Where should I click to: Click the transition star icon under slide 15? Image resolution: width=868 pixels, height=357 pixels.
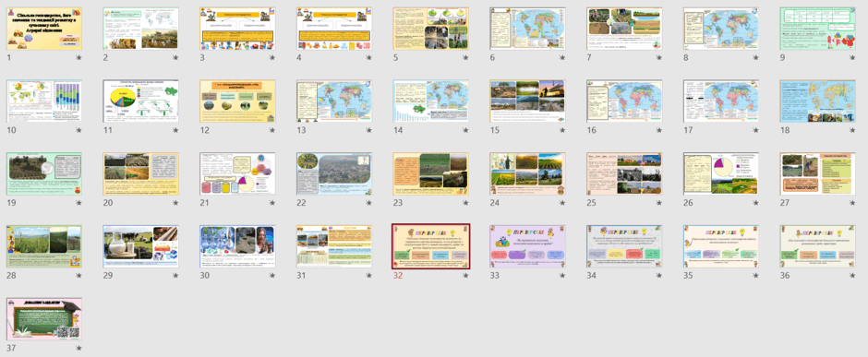(562, 130)
